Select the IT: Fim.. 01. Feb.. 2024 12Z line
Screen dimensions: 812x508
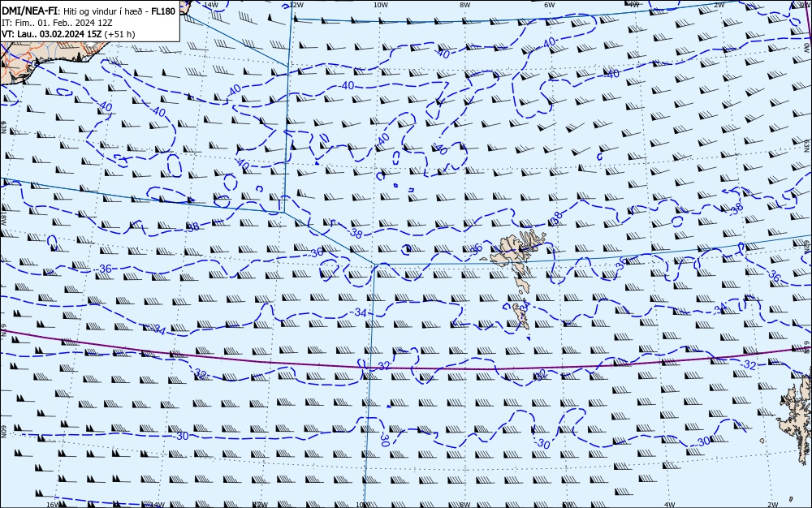coord(57,23)
